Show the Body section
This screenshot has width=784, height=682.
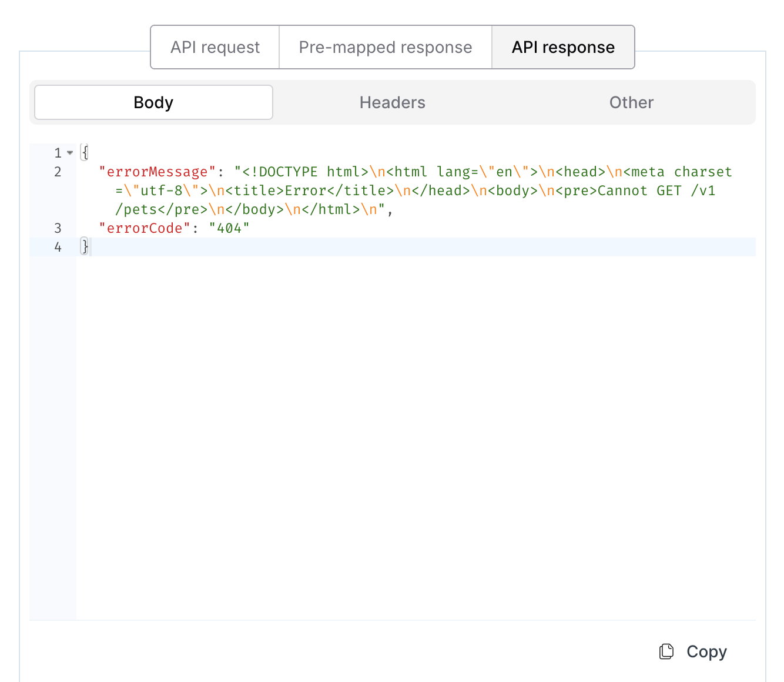[153, 102]
